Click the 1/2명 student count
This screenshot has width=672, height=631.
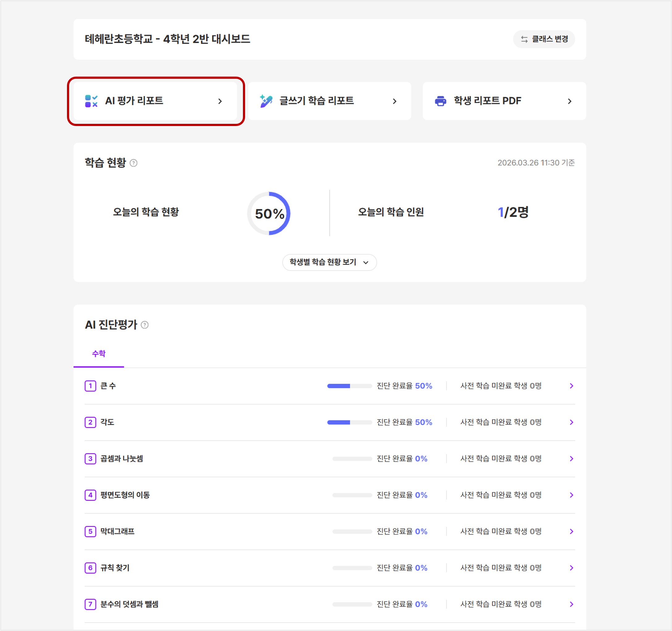(x=513, y=212)
